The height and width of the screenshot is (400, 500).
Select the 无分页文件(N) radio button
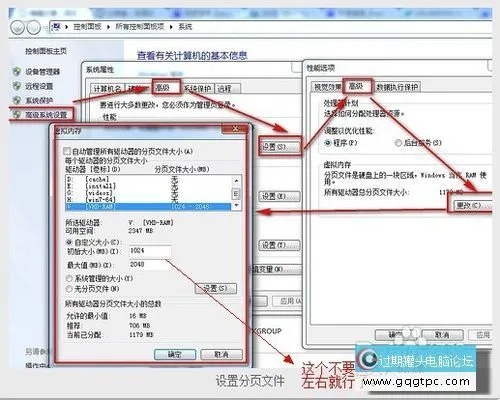click(69, 289)
